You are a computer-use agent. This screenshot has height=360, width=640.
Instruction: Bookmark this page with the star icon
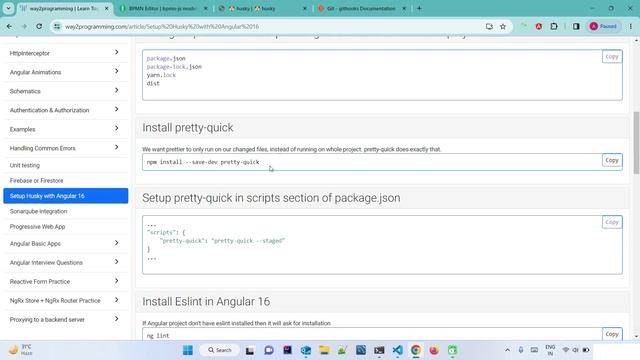(x=503, y=27)
